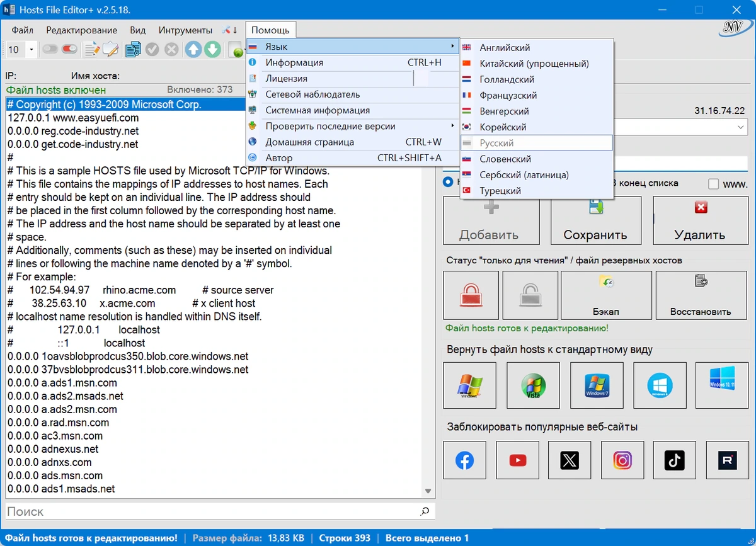Block X (Twitter) website
Image resolution: width=756 pixels, height=546 pixels.
pyautogui.click(x=570, y=461)
